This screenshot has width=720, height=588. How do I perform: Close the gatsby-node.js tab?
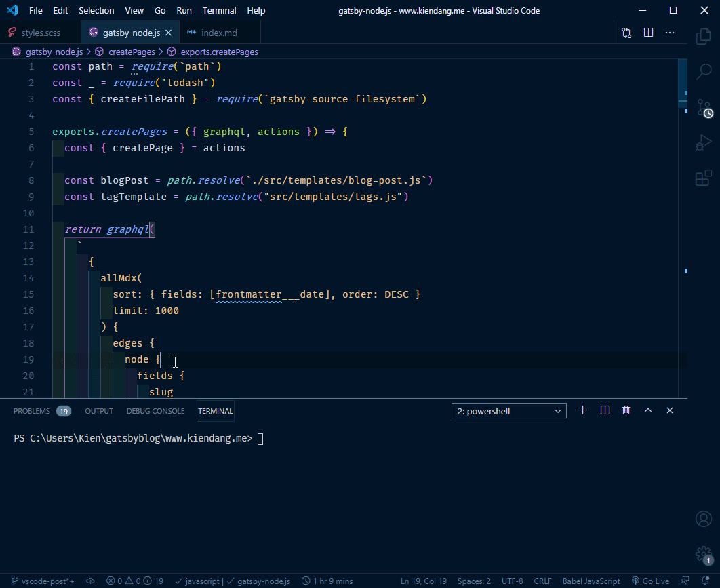click(x=169, y=33)
